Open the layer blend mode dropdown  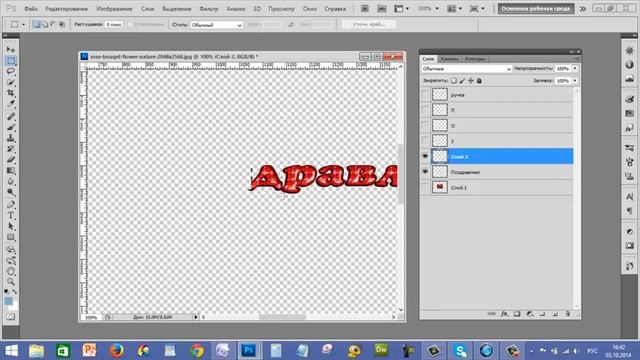[x=467, y=69]
